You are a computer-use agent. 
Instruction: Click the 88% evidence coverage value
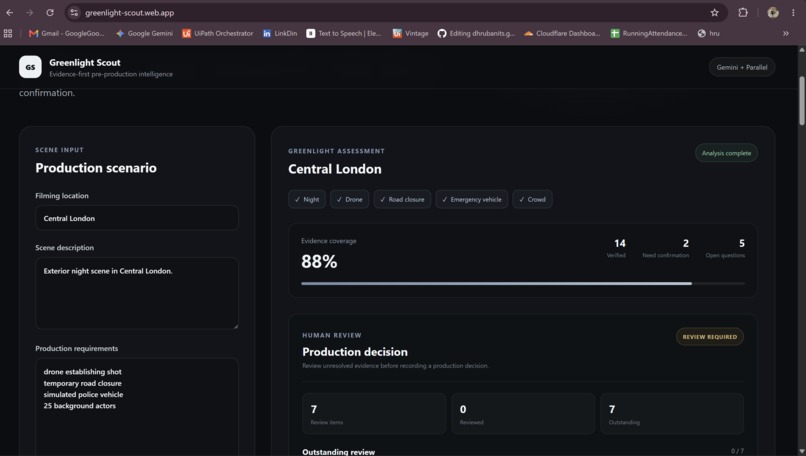click(319, 262)
